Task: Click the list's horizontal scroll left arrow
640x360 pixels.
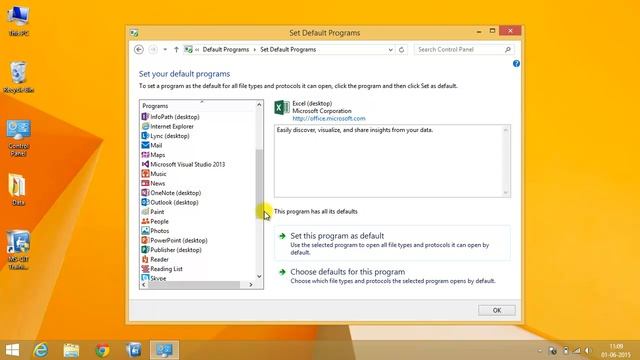Action: [x=144, y=285]
